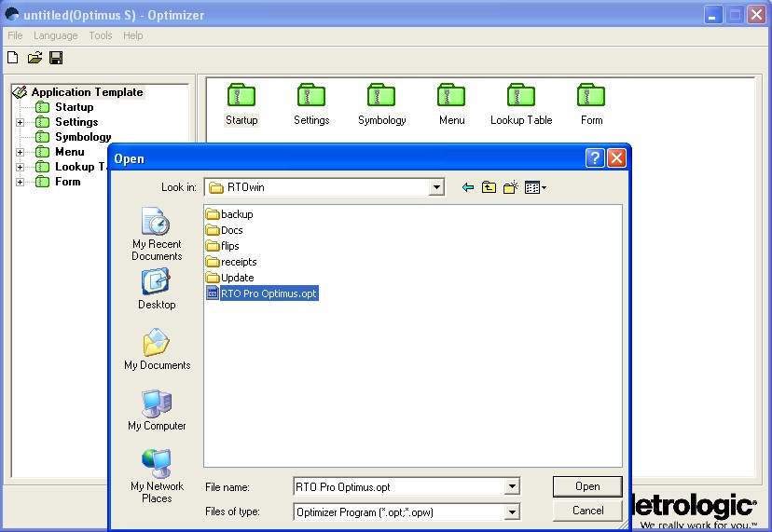Expand the Form tree node
The height and width of the screenshot is (532, 772).
(x=20, y=182)
